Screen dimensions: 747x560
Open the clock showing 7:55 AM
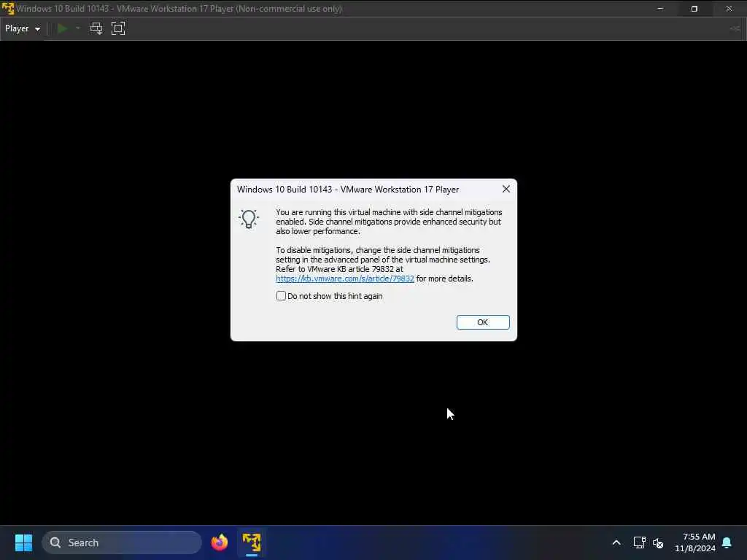click(695, 542)
